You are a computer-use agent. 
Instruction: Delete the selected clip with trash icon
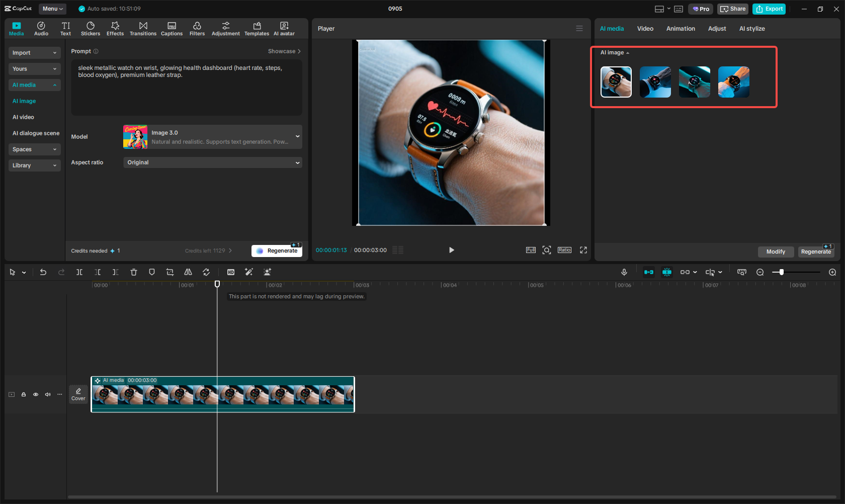tap(134, 272)
